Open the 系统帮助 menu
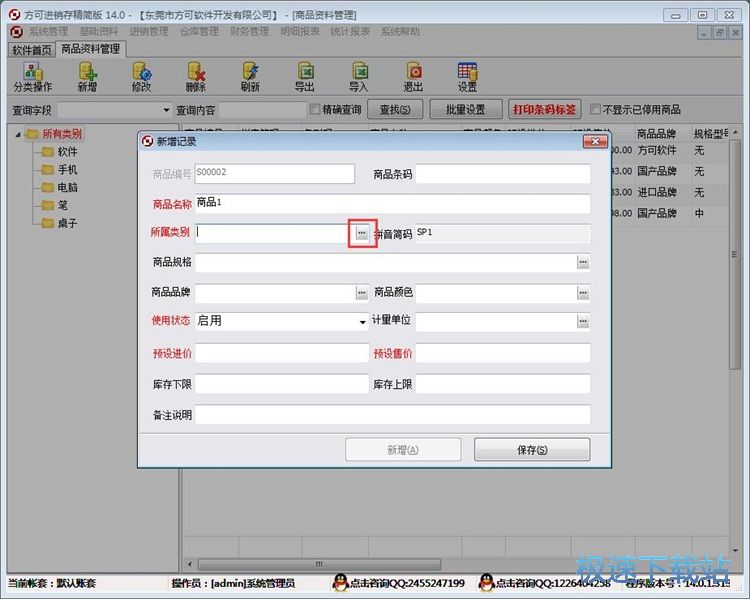This screenshot has height=599, width=750. pyautogui.click(x=400, y=32)
